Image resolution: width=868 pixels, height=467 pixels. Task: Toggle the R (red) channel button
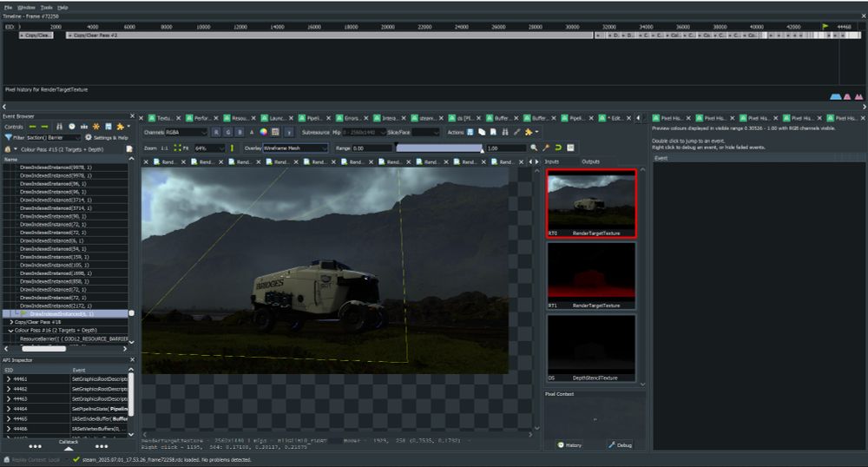coord(216,132)
